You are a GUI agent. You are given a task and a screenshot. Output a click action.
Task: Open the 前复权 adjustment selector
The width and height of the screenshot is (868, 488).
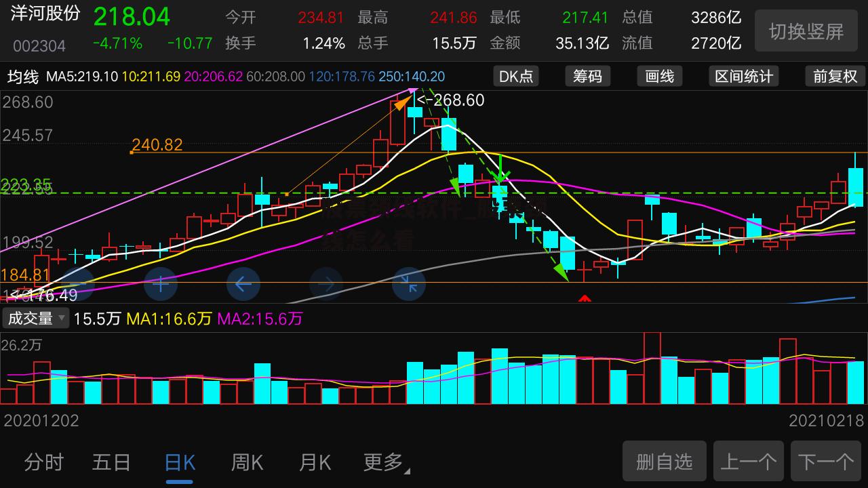(x=835, y=77)
